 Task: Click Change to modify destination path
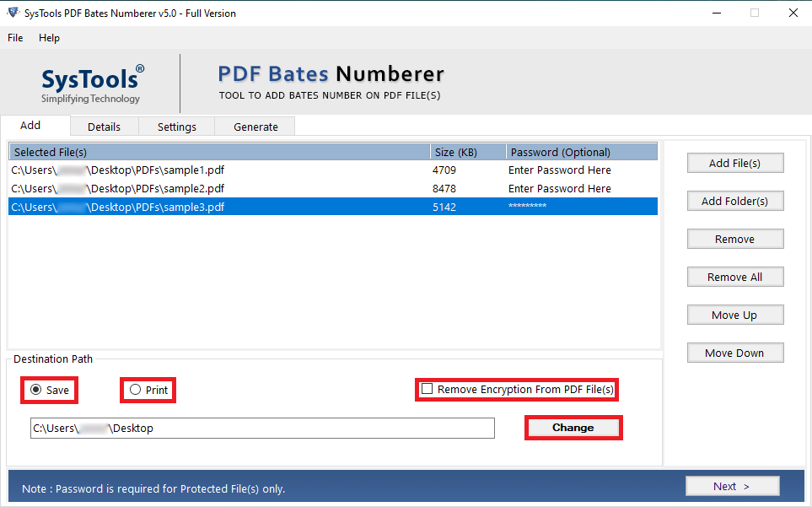(x=573, y=428)
